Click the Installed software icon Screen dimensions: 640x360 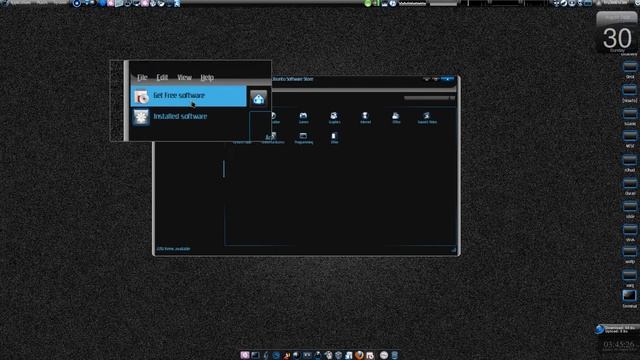point(141,118)
